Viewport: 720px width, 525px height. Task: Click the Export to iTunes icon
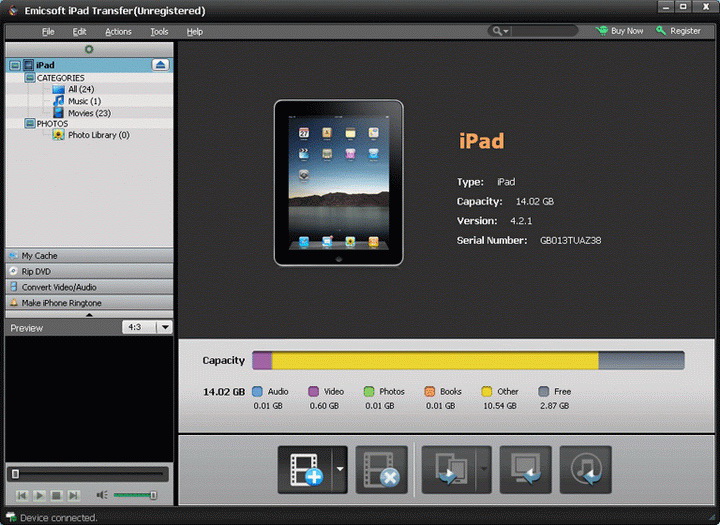(x=585, y=469)
